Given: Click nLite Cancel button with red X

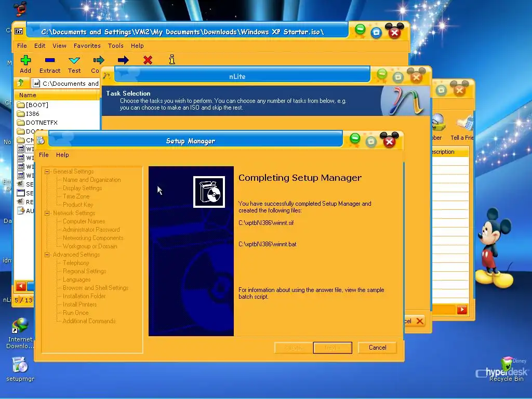Looking at the screenshot, I should (x=414, y=321).
